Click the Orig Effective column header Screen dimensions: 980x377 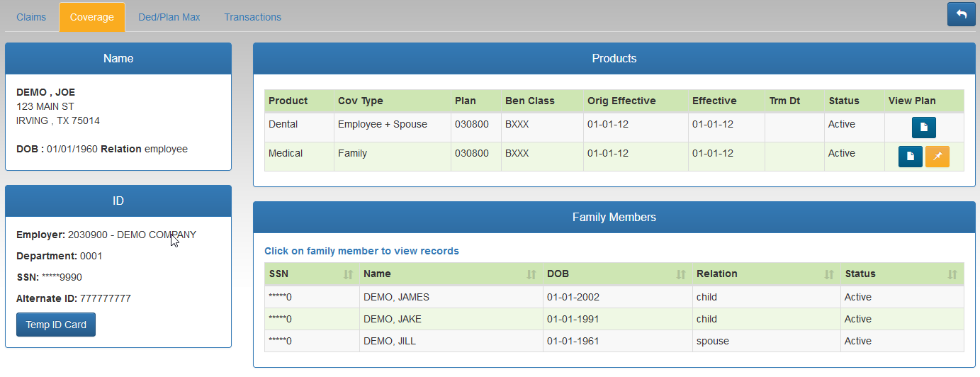(636, 101)
